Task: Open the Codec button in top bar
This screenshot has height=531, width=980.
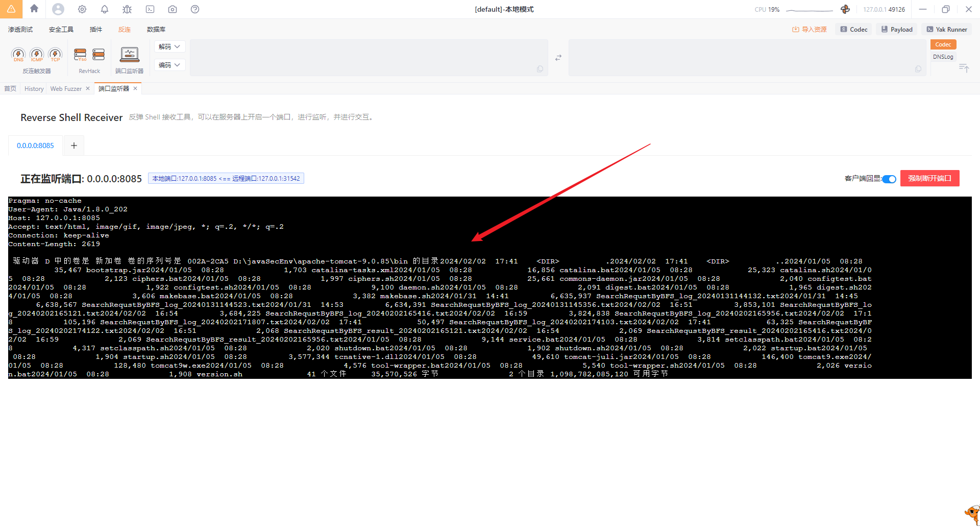Action: (x=854, y=30)
